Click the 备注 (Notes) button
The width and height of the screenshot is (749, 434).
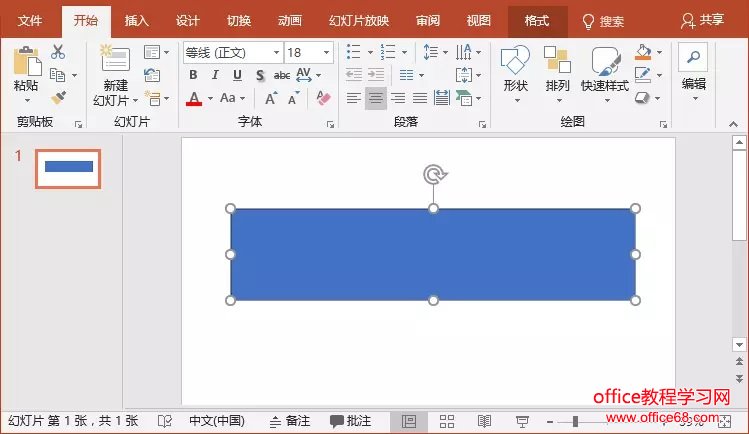[290, 421]
